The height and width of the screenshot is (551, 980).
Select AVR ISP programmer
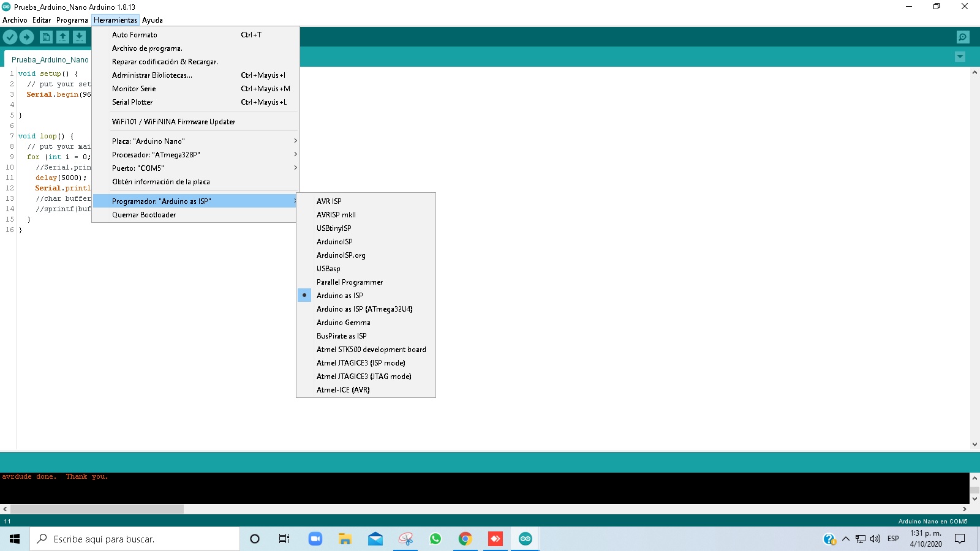[366, 201]
